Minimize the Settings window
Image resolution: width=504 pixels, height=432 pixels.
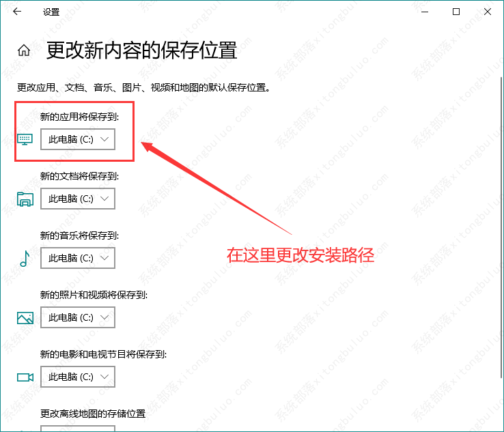click(426, 12)
